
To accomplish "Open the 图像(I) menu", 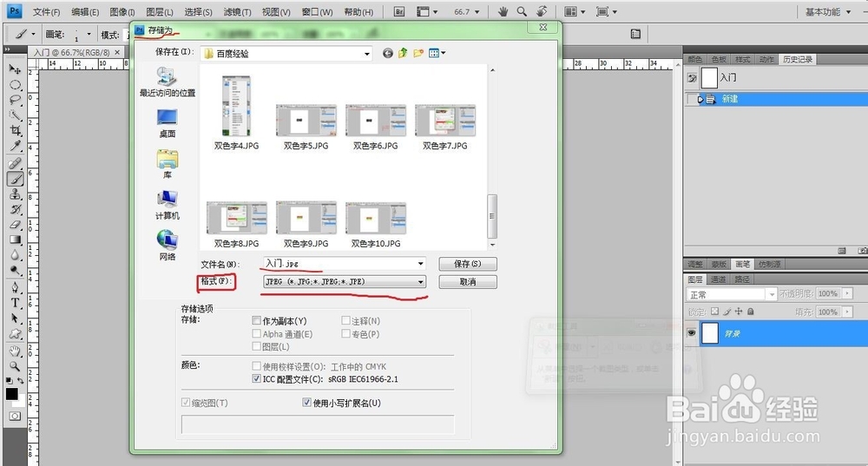I will [122, 11].
